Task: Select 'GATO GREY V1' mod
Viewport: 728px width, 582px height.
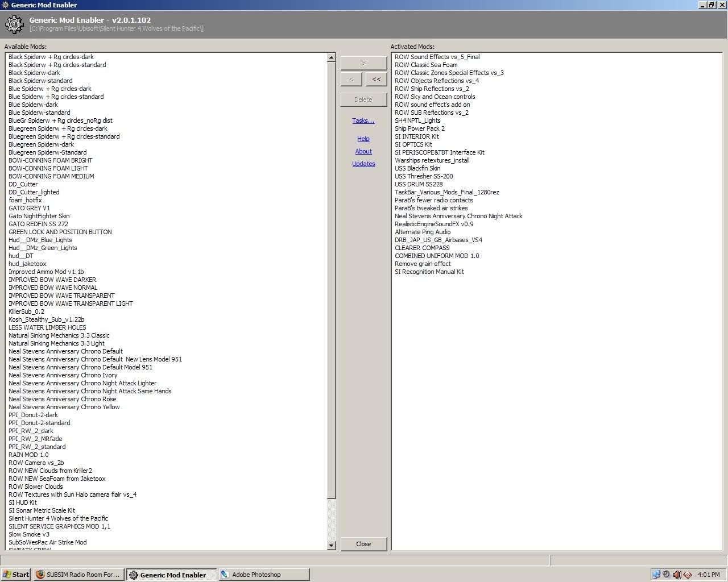Action: point(29,208)
